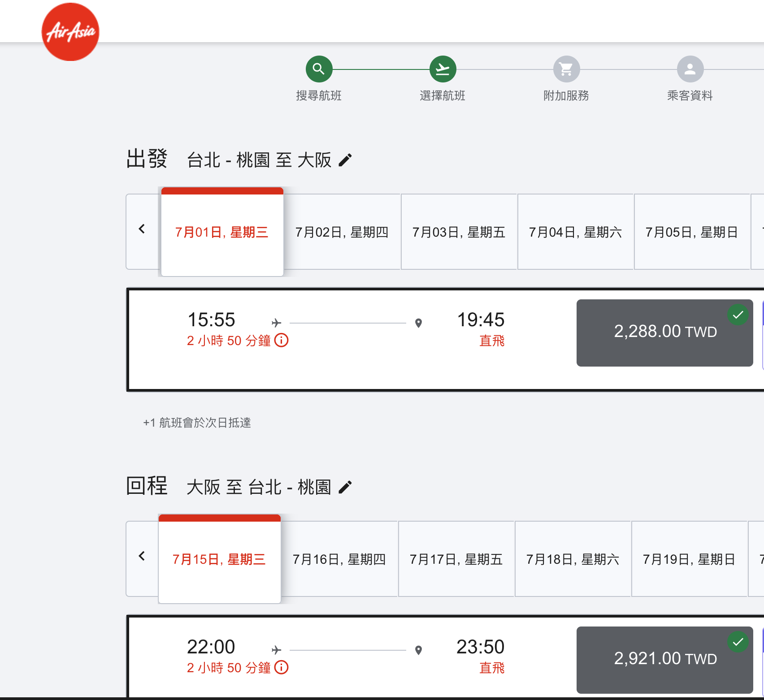Show earlier departure dates with left chevron
Viewport: 764px width, 700px height.
[142, 229]
